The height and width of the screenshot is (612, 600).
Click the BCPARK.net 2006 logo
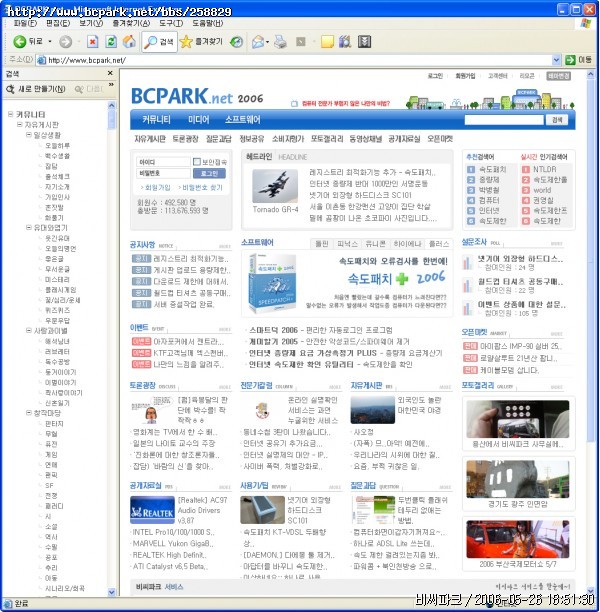tap(197, 96)
